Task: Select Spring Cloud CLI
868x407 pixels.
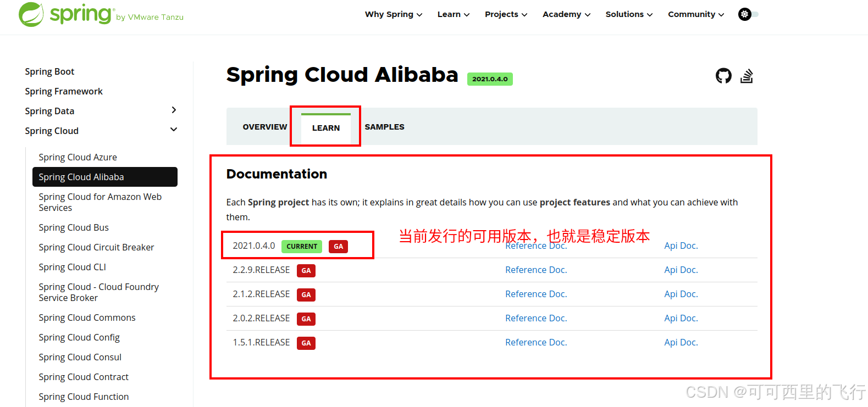Action: [x=72, y=267]
